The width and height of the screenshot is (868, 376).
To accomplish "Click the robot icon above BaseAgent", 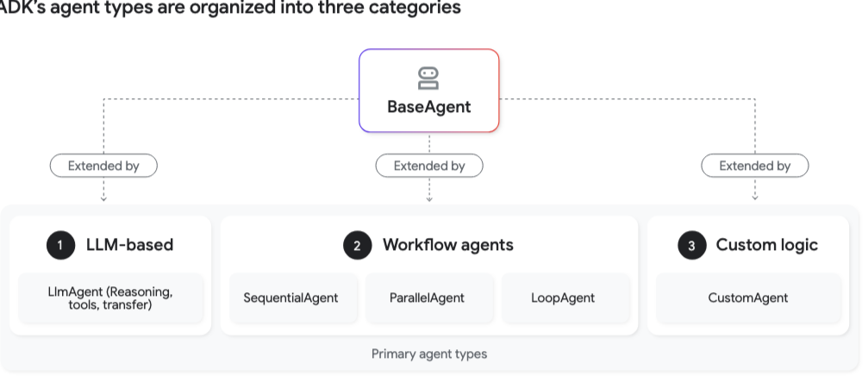I will [428, 78].
